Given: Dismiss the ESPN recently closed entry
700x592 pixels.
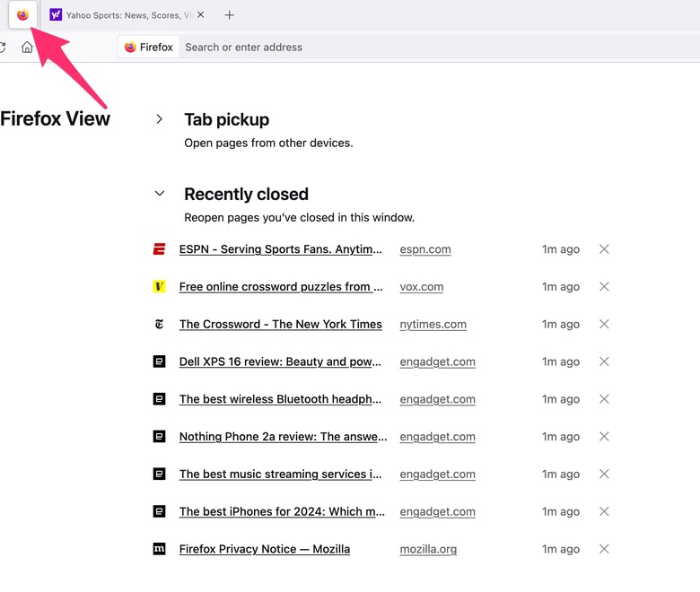Looking at the screenshot, I should [x=604, y=249].
